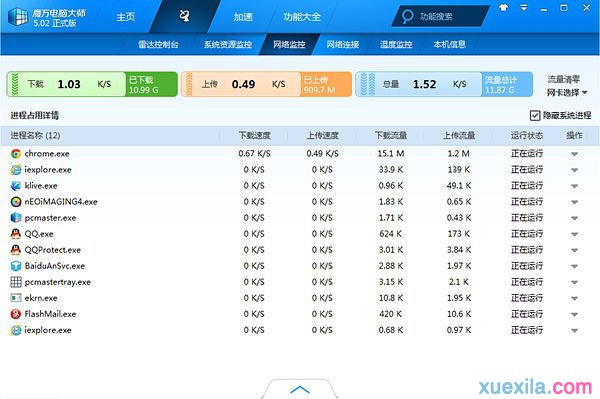Select the klive.exe row name

pyautogui.click(x=41, y=186)
